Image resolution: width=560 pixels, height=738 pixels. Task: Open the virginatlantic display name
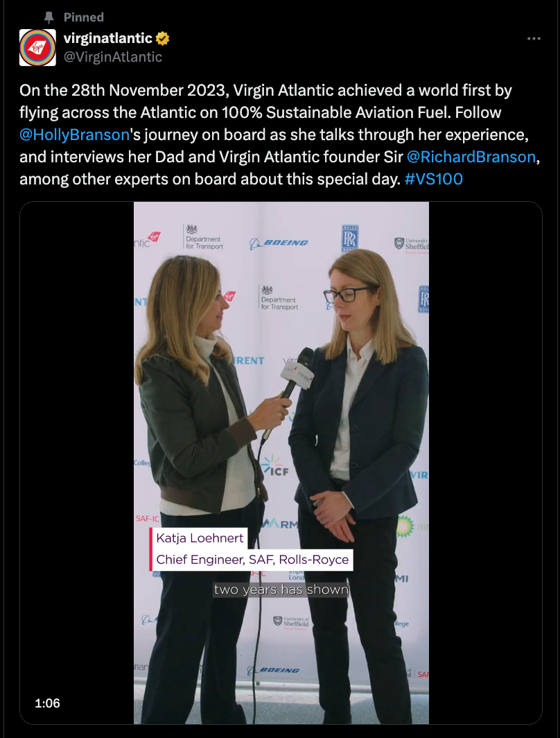pyautogui.click(x=108, y=38)
